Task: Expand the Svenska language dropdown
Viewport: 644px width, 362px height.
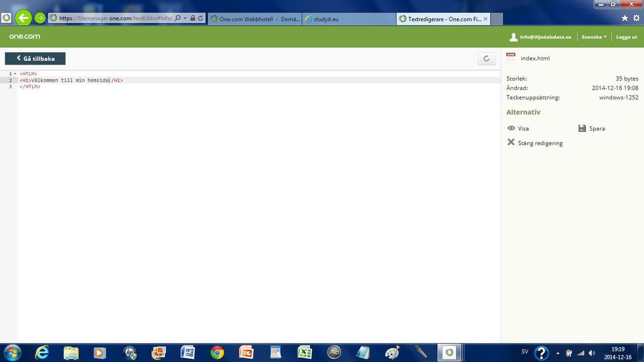Action: [x=594, y=37]
